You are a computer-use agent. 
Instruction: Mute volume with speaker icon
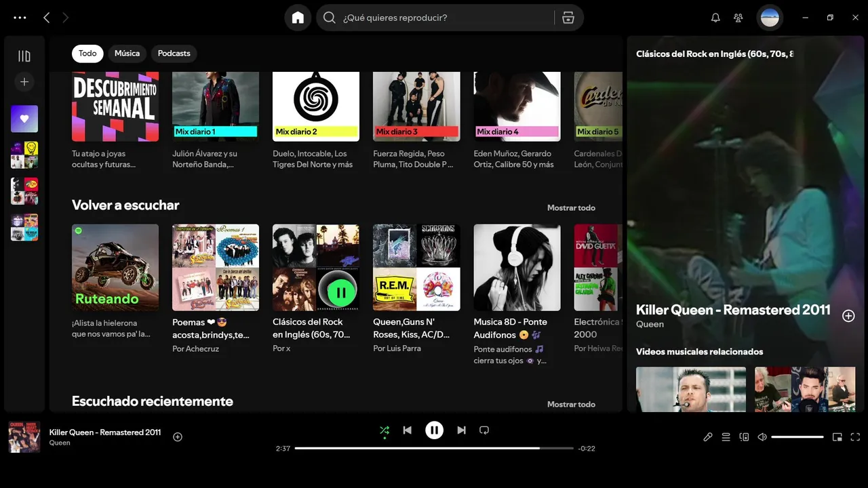(762, 437)
